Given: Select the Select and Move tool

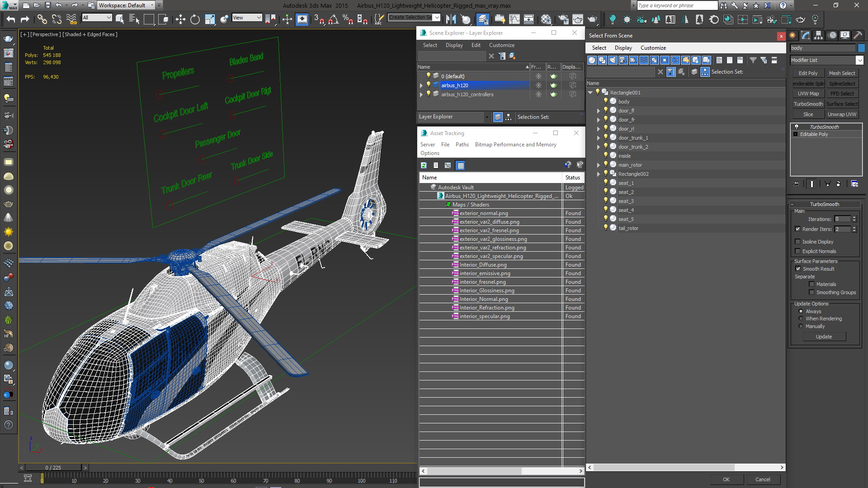Looking at the screenshot, I should (x=180, y=19).
